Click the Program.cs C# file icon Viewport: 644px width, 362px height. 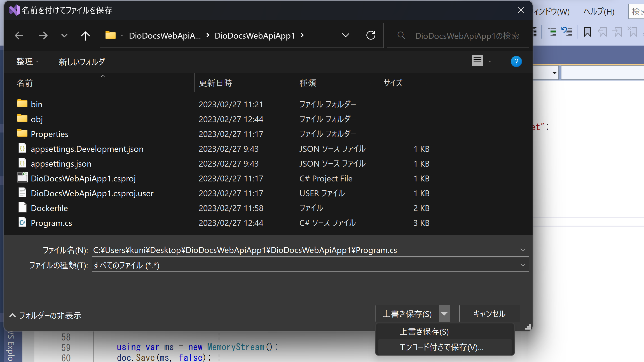click(x=22, y=222)
